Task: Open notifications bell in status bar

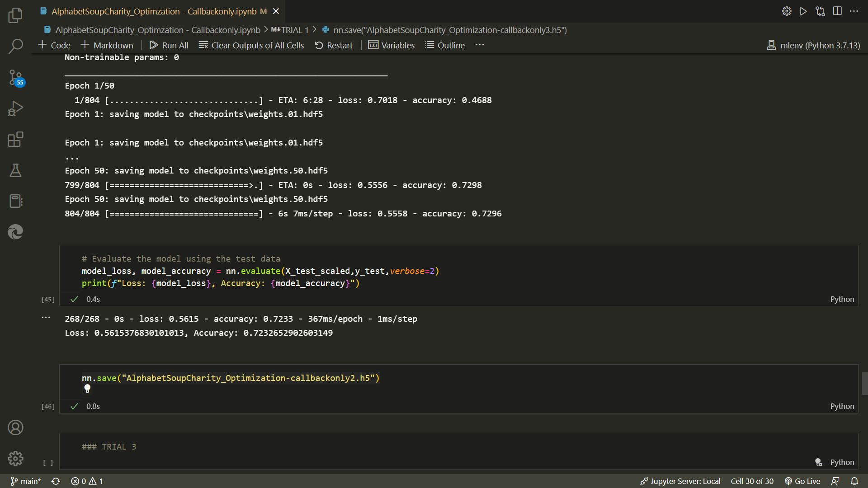Action: tap(854, 481)
